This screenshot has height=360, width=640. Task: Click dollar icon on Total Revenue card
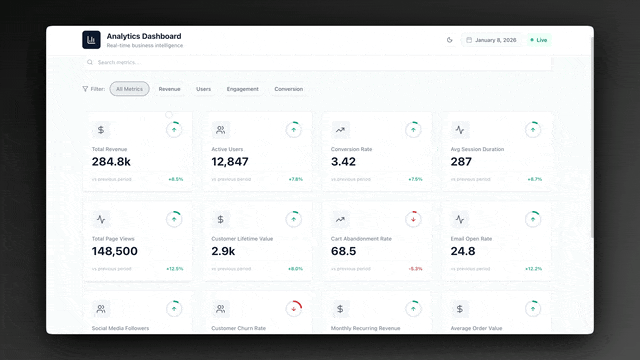click(101, 130)
